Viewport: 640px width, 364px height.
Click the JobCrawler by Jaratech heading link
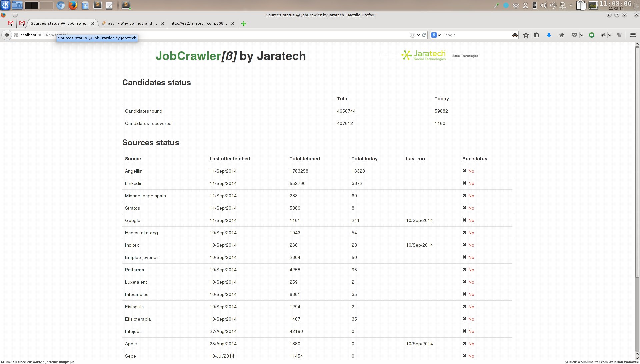pos(231,56)
